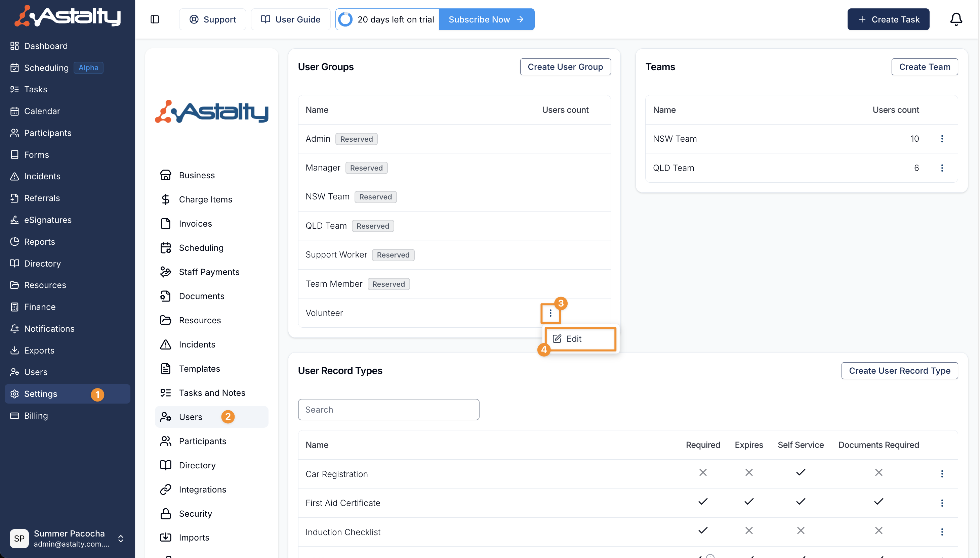The height and width of the screenshot is (558, 980).
Task: Go to Exports in main sidebar
Action: [x=39, y=350]
